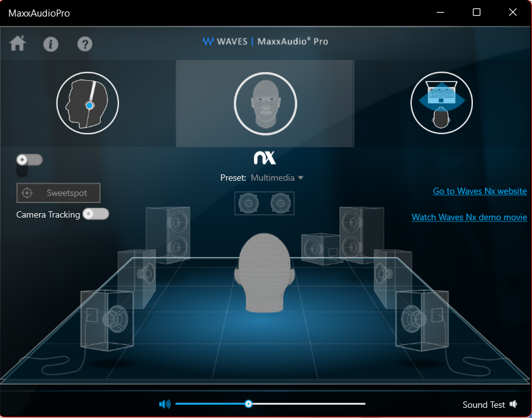Open the Go to Waves Nx website link
The image size is (532, 418).
[x=479, y=191]
